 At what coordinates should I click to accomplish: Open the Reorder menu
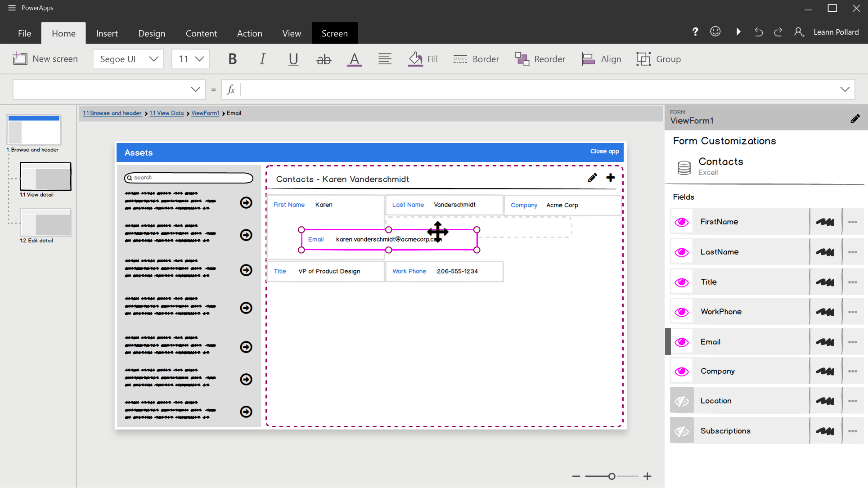coord(540,59)
